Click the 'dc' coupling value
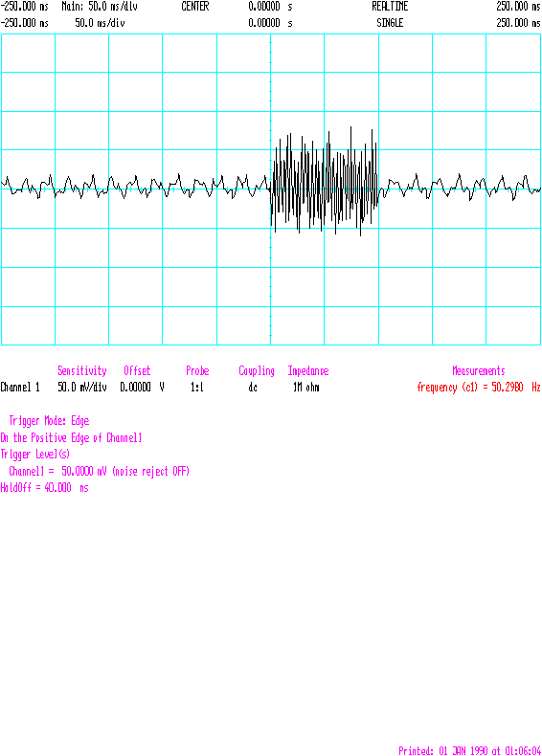This screenshot has height=756, width=542. 253,387
